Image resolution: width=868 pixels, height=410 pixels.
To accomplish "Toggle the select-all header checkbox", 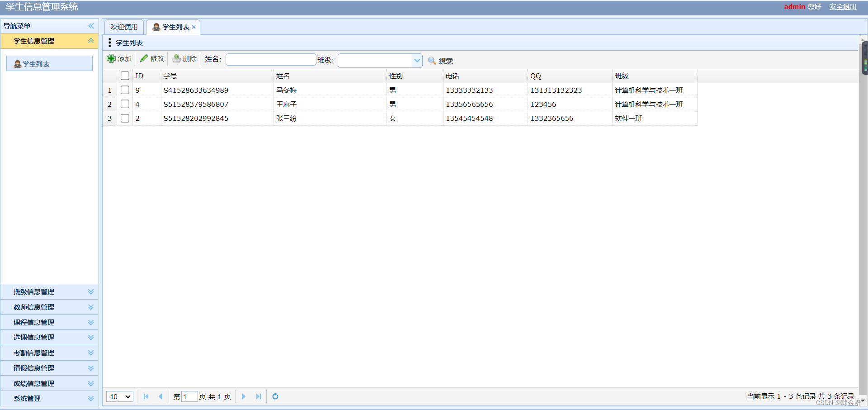I will tap(125, 76).
